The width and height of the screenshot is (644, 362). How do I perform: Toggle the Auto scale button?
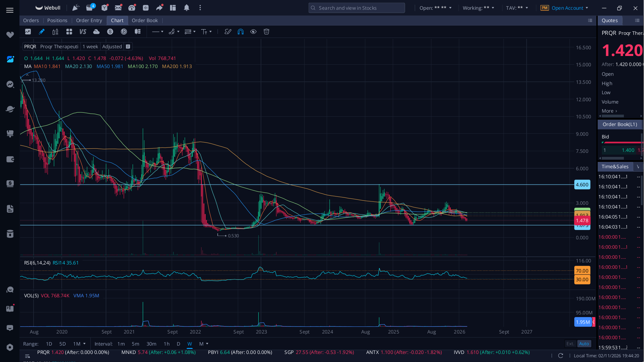coord(584,344)
